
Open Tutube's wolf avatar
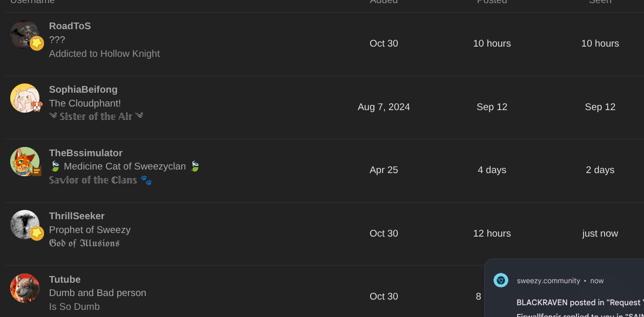coord(25,288)
